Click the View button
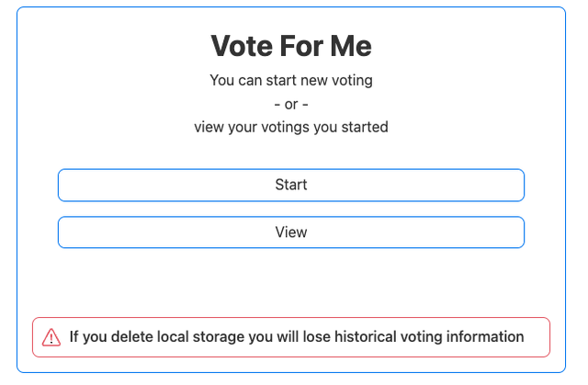The height and width of the screenshot is (385, 588). tap(291, 232)
